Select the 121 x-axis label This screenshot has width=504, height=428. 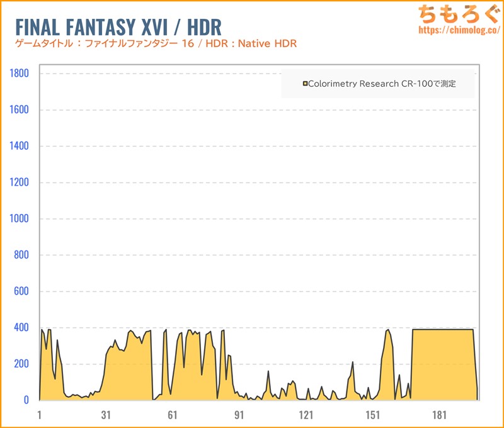(306, 415)
